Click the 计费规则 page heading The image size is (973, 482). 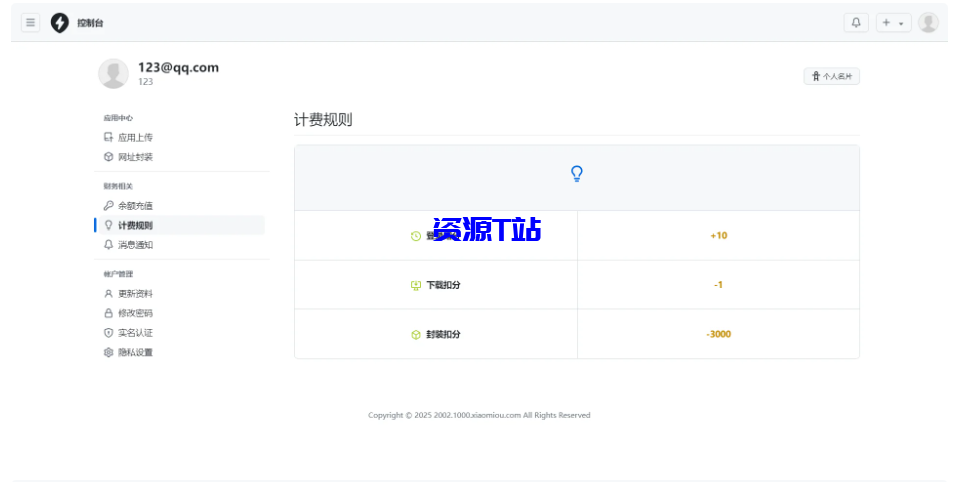coord(323,120)
